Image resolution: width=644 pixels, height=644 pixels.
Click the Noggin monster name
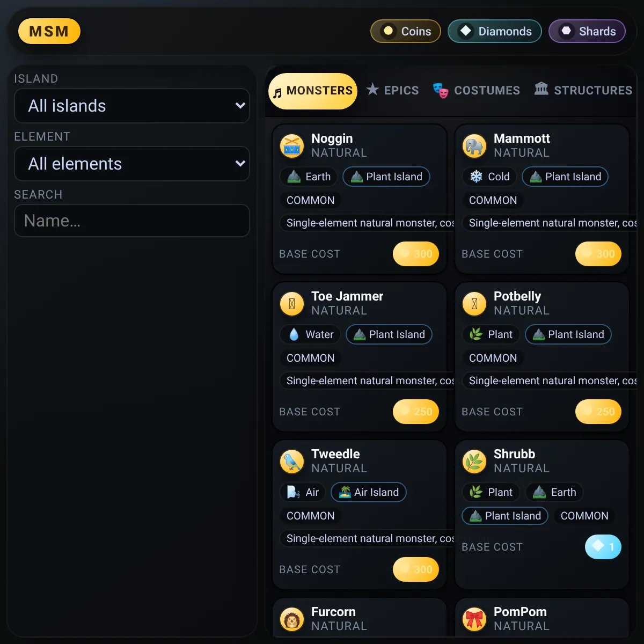click(332, 138)
